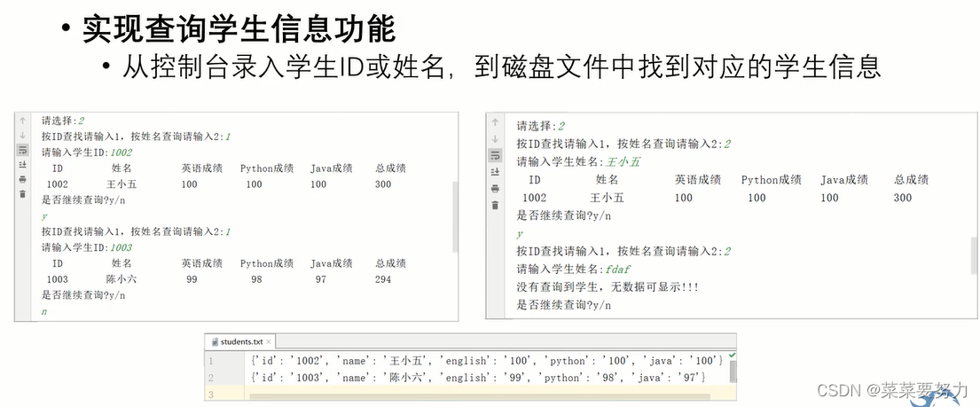This screenshot has height=407, width=980.
Task: Click scroll-to-end icon in left console
Action: click(x=22, y=164)
